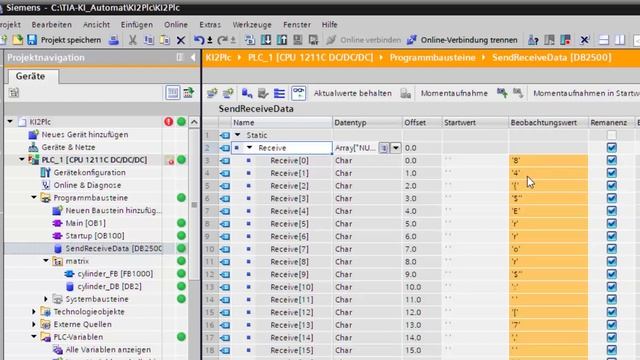Viewport: 640px width, 360px height.
Task: Click the Paste icon in toolbar
Action: coord(164,40)
